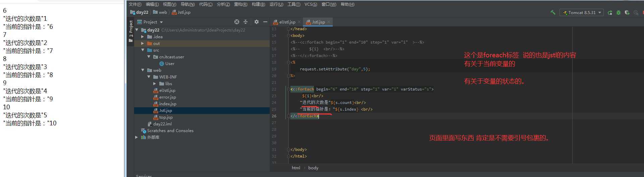Screen dimensions: 644x177
Task: Click the web breadcrumb in the navigation bar
Action: pyautogui.click(x=163, y=12)
